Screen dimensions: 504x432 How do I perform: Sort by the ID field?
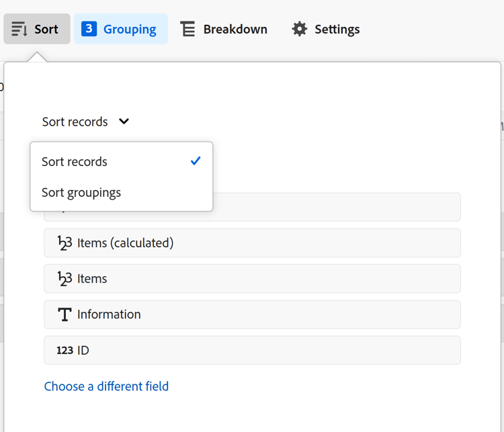tap(252, 350)
